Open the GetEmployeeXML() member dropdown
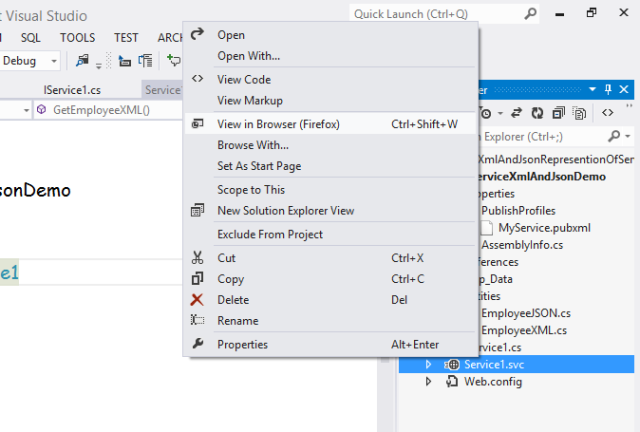The width and height of the screenshot is (640, 432). (109, 110)
